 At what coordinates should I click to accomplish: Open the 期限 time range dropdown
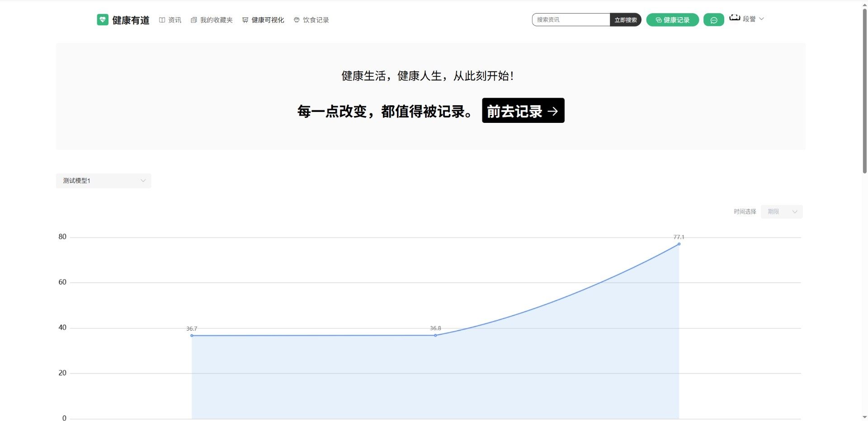point(782,211)
